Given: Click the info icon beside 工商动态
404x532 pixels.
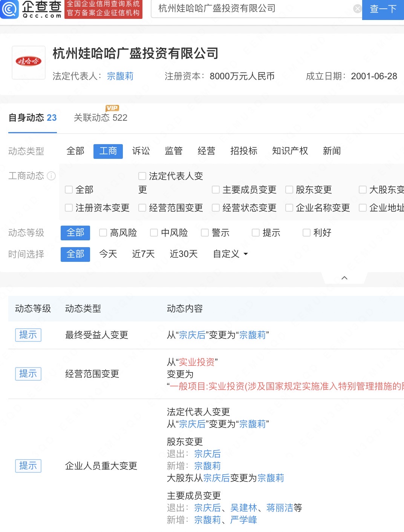Looking at the screenshot, I should 51,176.
